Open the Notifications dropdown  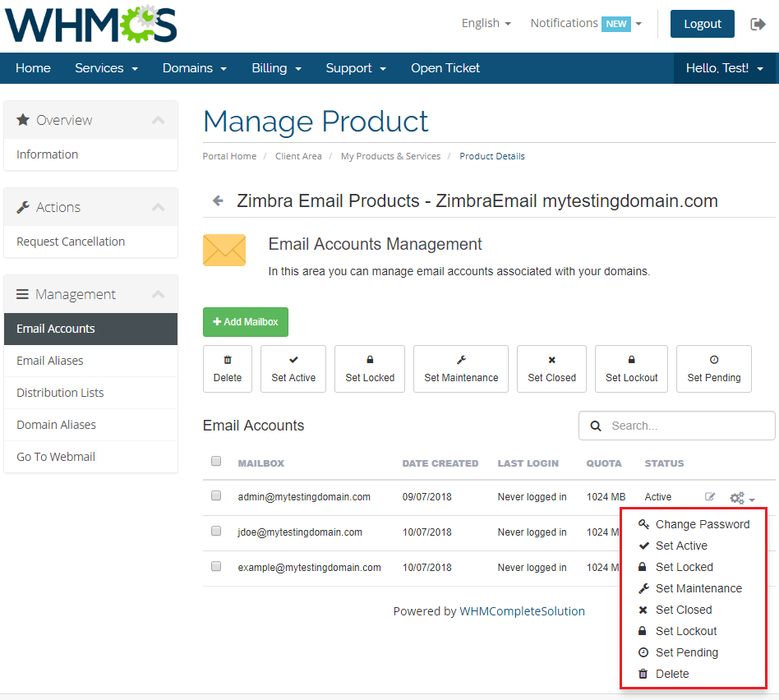coord(586,23)
